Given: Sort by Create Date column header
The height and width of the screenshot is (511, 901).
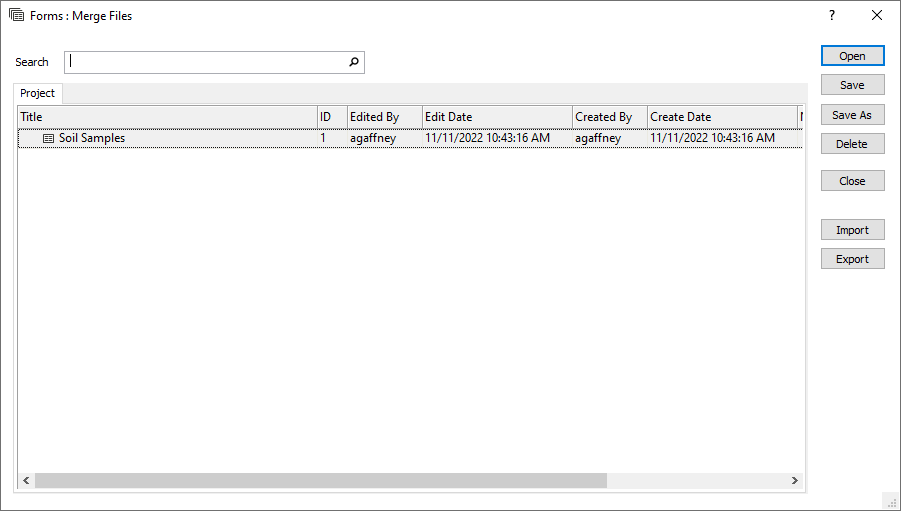Looking at the screenshot, I should pos(721,117).
